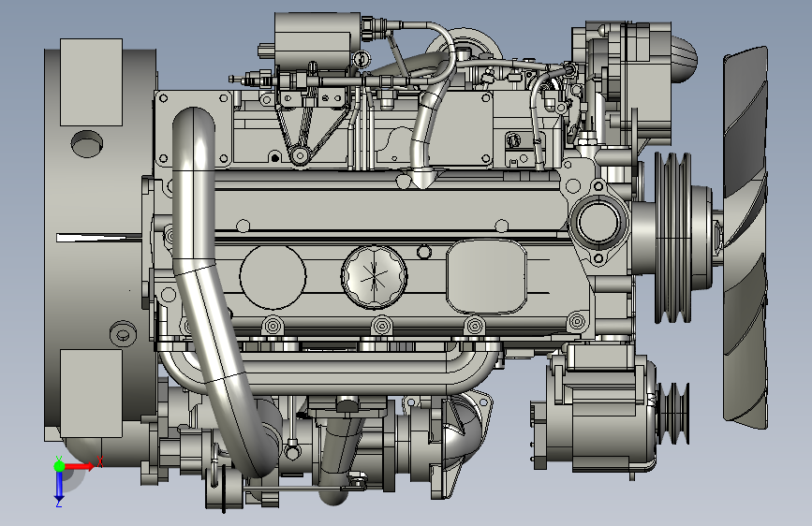
Task: Click the blue Z axis arrow of the triad
Action: (x=59, y=486)
